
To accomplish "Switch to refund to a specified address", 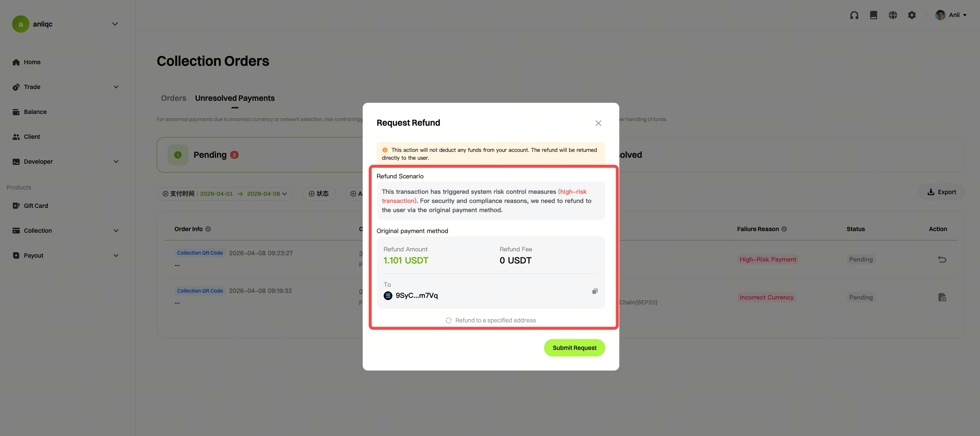I will point(491,320).
